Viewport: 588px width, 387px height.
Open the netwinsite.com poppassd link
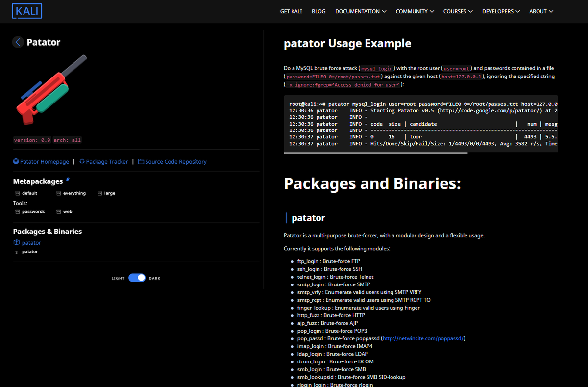pos(423,338)
